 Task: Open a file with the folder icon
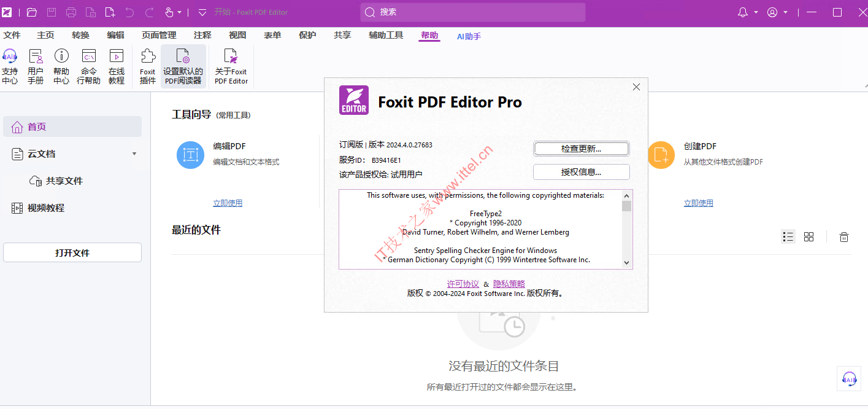pyautogui.click(x=32, y=12)
